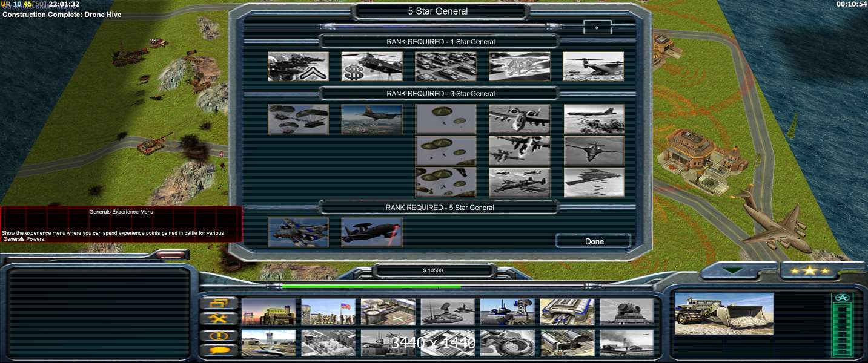Click the selected dozer portrait
The height and width of the screenshot is (363, 868).
coord(724,313)
